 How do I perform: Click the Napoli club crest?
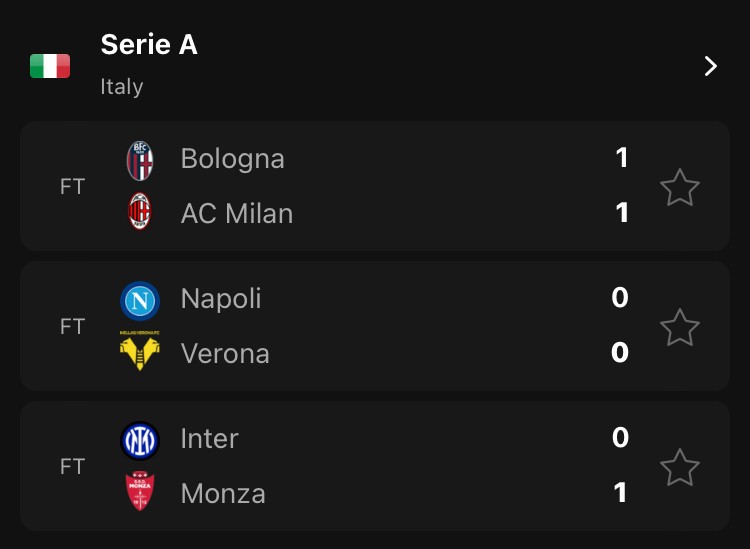pos(140,300)
